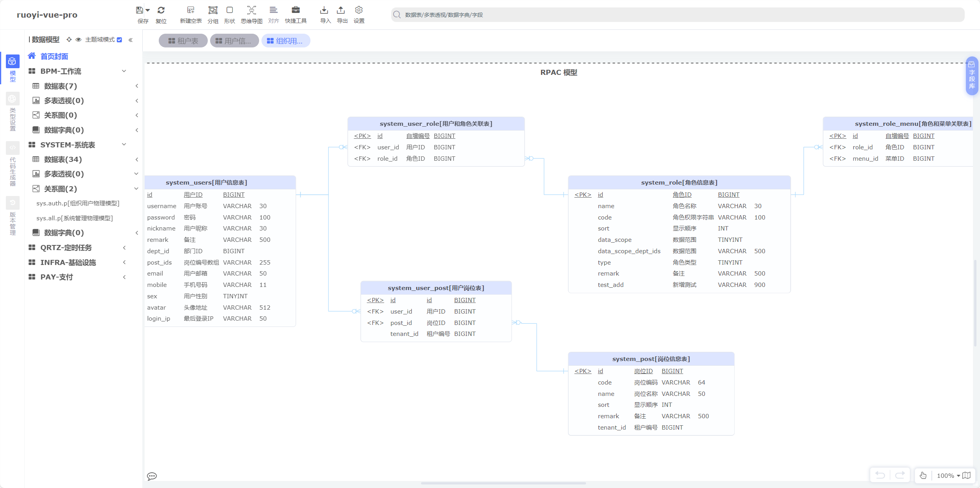Viewport: 980px width, 488px height.
Task: Toggle the eye visibility icon in panel header
Action: click(78, 40)
